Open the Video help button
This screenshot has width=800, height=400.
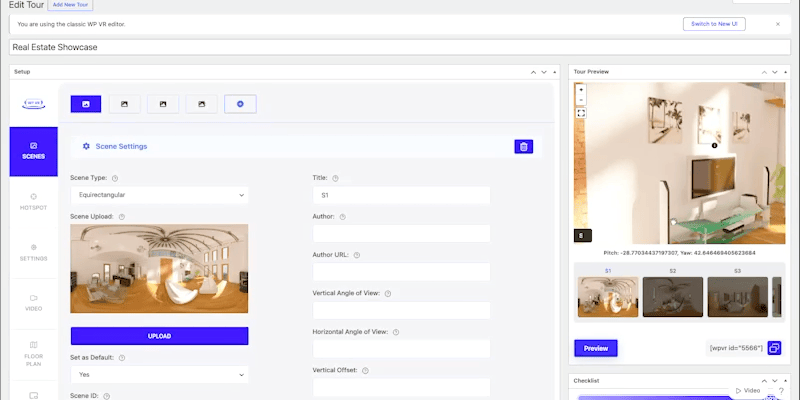pyautogui.click(x=748, y=391)
